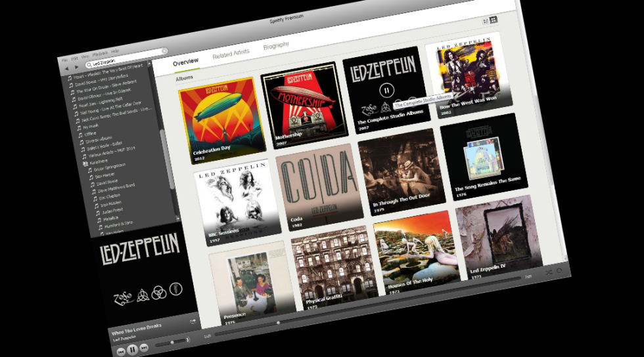Screen dimensions: 644x357
Task: Open In Through The Out Door album
Action: (x=402, y=173)
